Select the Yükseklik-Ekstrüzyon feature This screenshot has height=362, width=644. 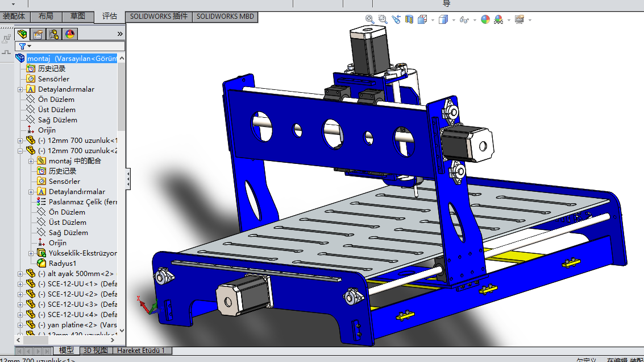tap(82, 253)
